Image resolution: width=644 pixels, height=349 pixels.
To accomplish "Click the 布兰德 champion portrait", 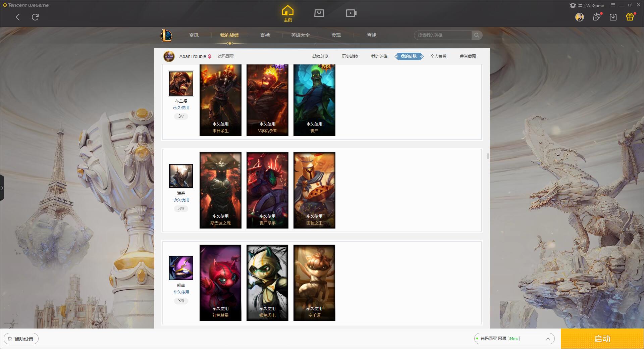I will tap(181, 84).
